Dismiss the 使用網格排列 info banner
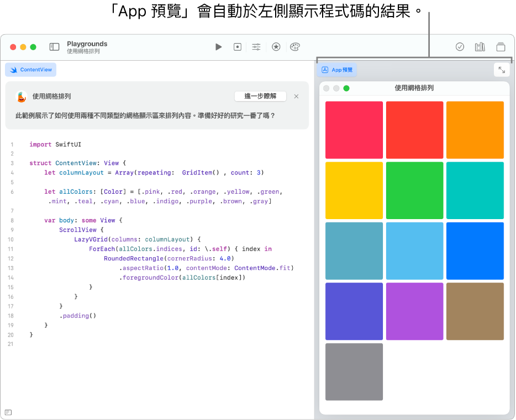Viewport: 516px width, 420px height. coord(296,96)
